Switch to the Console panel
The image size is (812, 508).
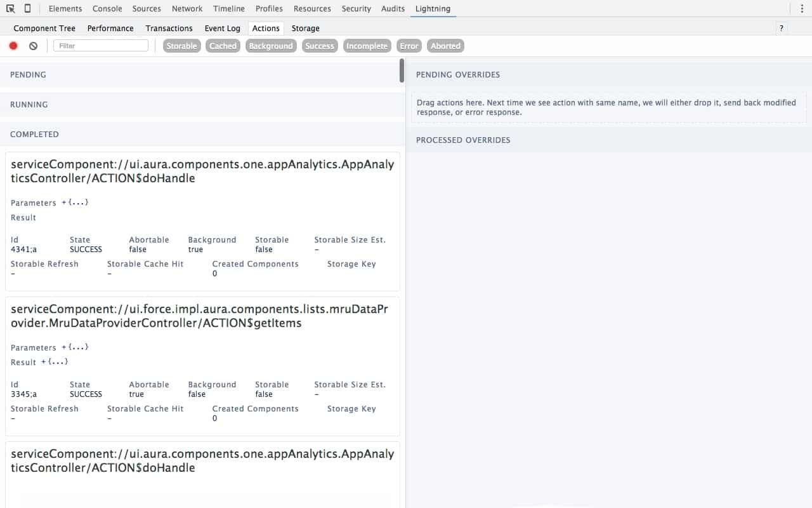[x=107, y=9]
